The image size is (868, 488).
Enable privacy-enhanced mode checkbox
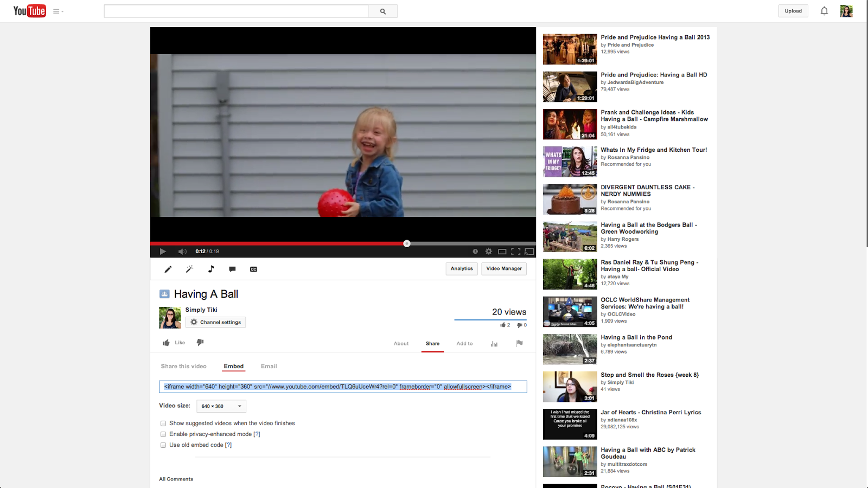163,434
